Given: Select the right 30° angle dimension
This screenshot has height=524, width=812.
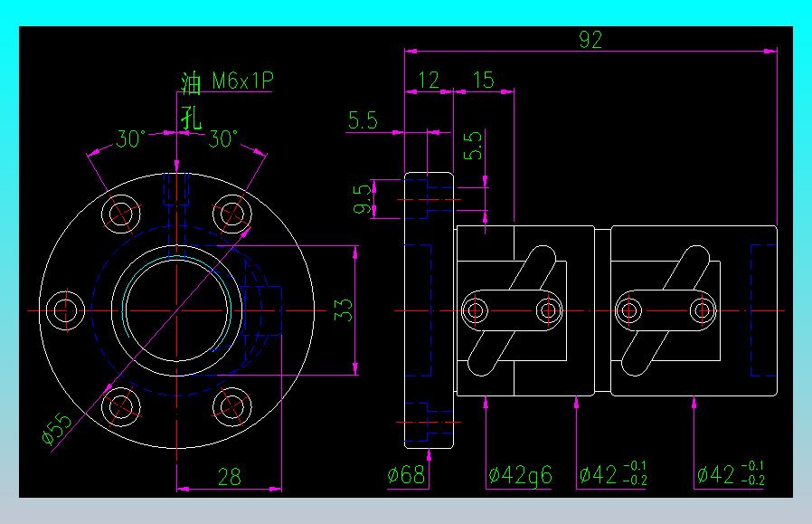Looking at the screenshot, I should (222, 138).
